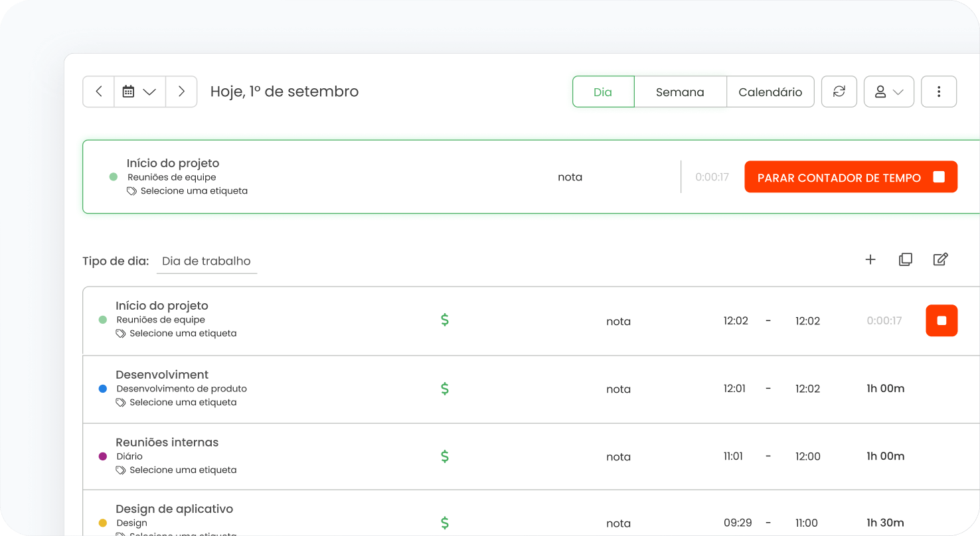
Task: Open the three-dot more options menu
Action: (938, 92)
